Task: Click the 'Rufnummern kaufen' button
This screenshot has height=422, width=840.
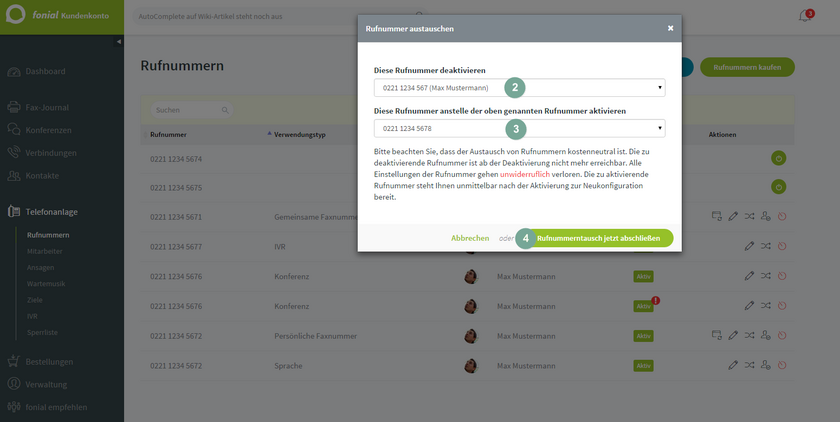Action: (747, 67)
